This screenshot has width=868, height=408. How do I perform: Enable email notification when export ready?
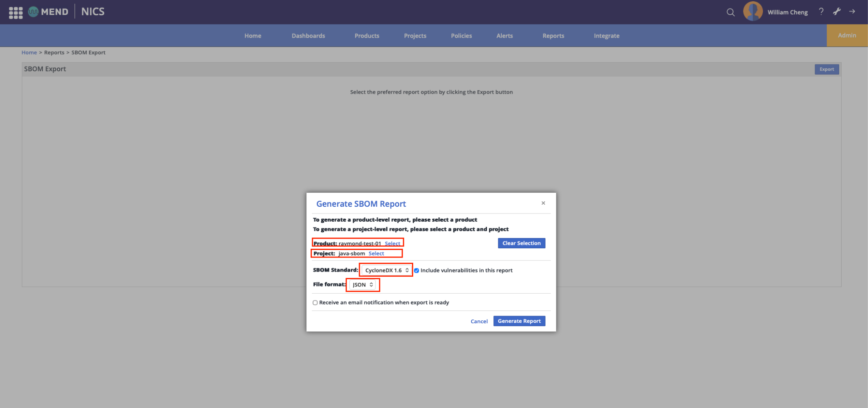click(x=315, y=303)
